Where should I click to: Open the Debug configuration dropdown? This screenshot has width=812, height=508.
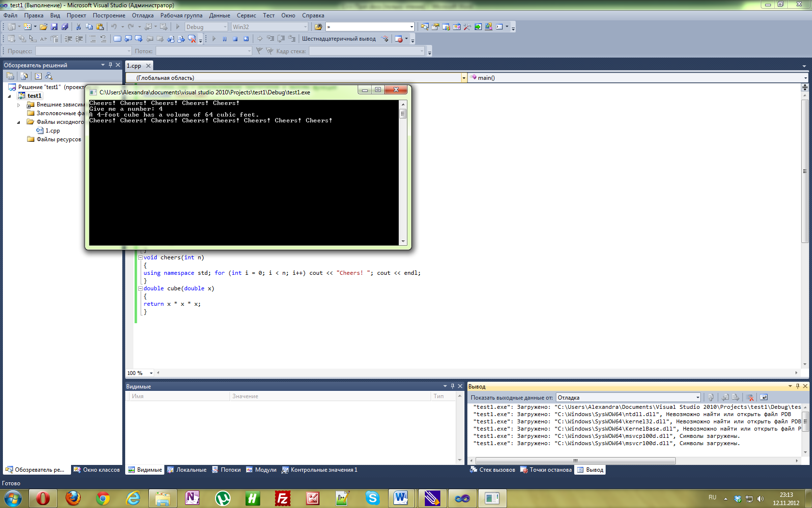click(206, 27)
